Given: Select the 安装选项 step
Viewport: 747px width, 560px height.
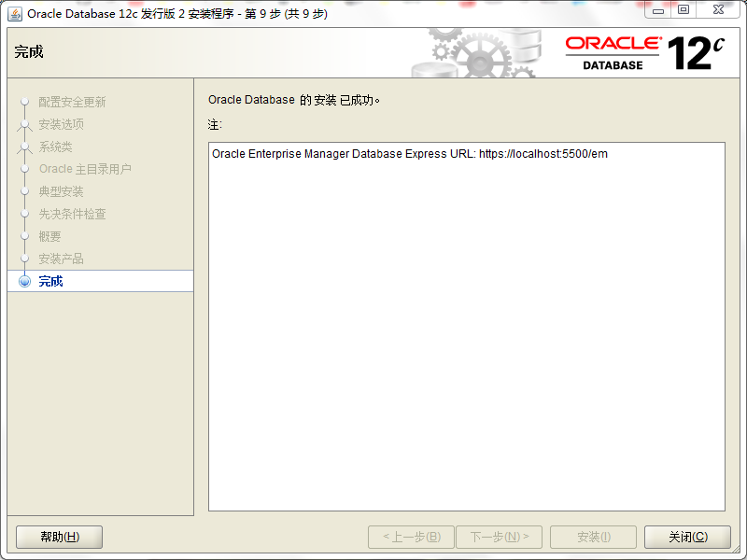Looking at the screenshot, I should 61,124.
